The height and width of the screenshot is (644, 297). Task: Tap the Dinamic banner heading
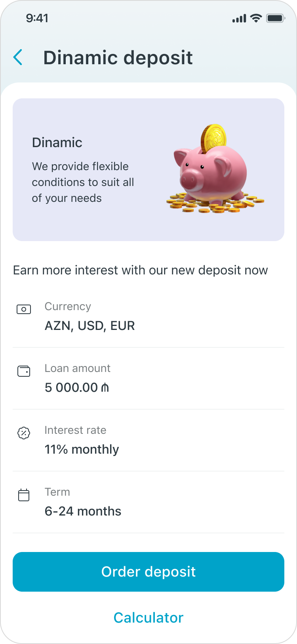click(57, 142)
